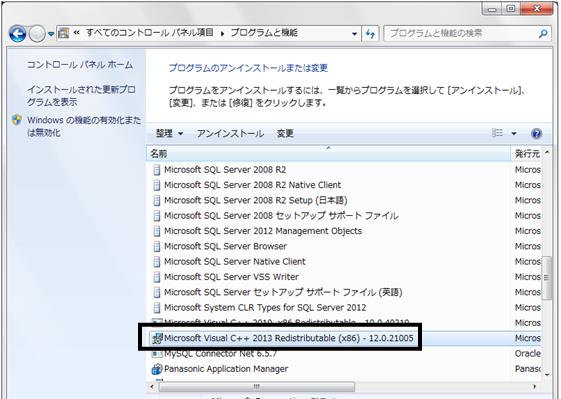Click the shield icon beside Windows の機能
Image resolution: width=561 pixels, height=399 pixels.
17,120
